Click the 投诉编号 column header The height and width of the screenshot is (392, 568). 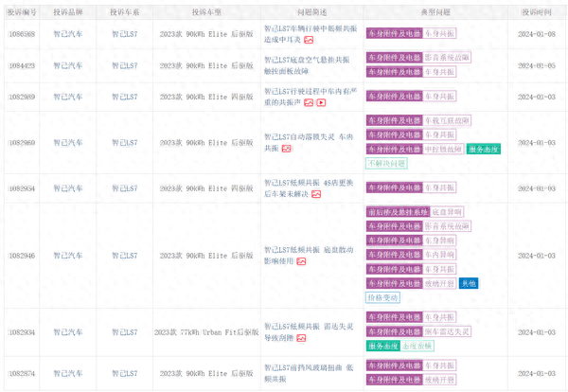click(x=22, y=12)
